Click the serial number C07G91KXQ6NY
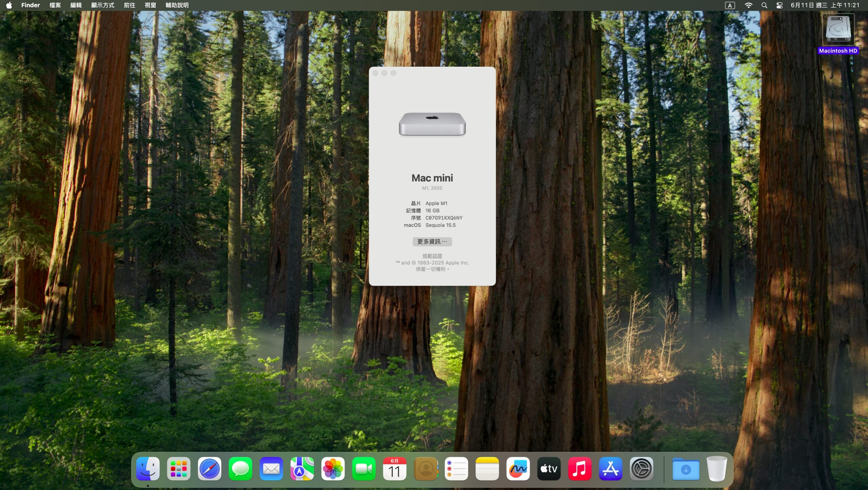 [x=444, y=218]
